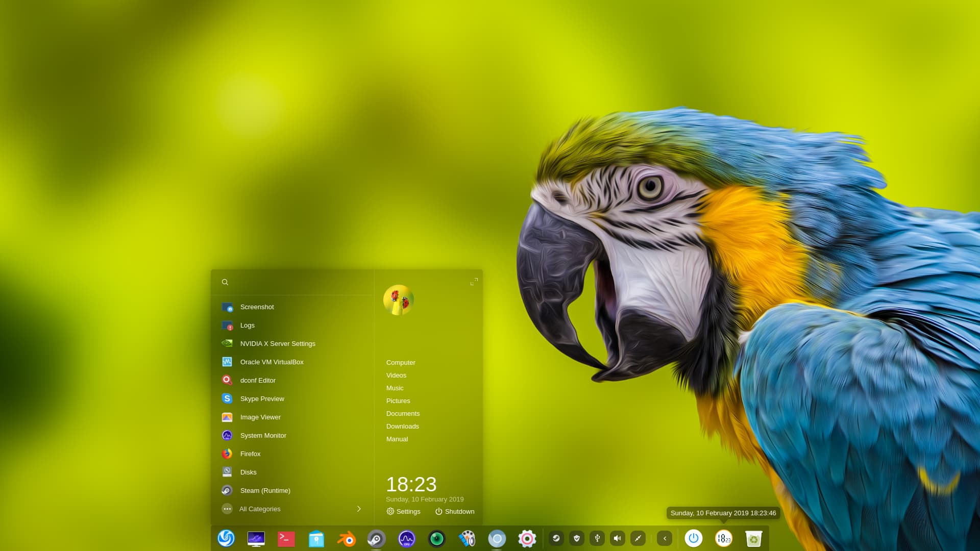This screenshot has height=551, width=980.
Task: Expand the All Categories list
Action: (x=292, y=509)
